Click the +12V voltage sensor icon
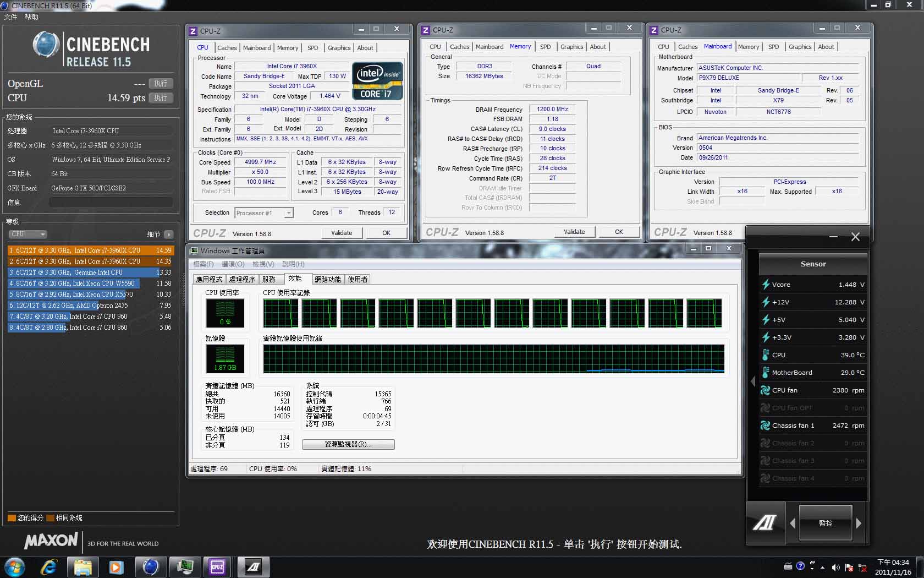Screen dimensions: 924x578 pos(765,302)
